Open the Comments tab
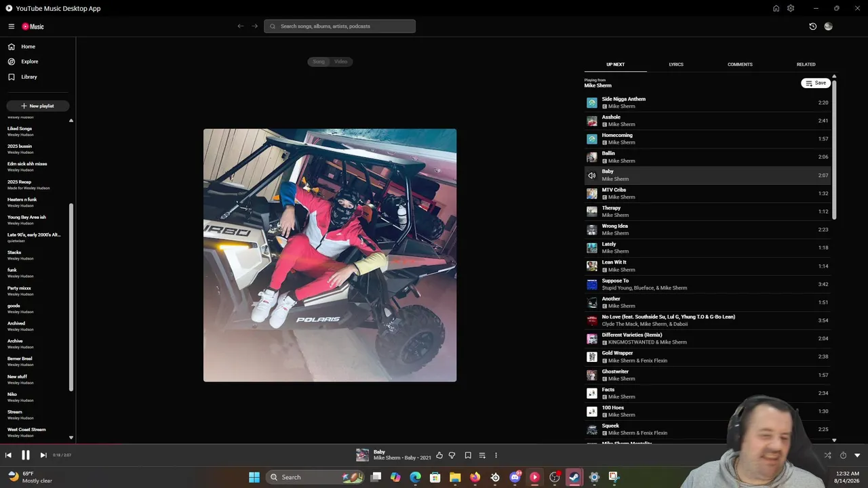The image size is (868, 488). (x=740, y=64)
